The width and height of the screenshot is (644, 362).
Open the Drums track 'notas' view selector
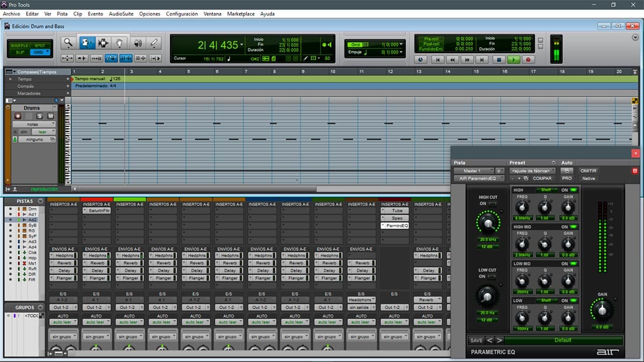point(34,124)
